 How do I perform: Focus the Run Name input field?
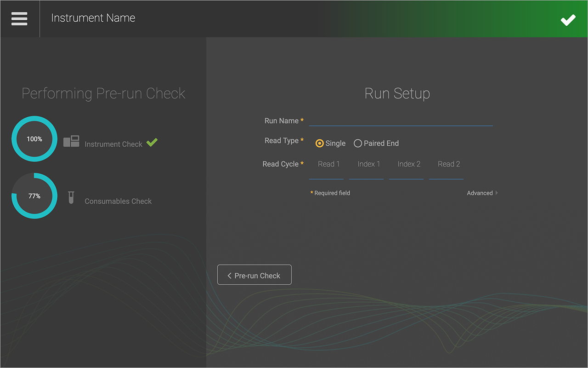click(x=401, y=121)
